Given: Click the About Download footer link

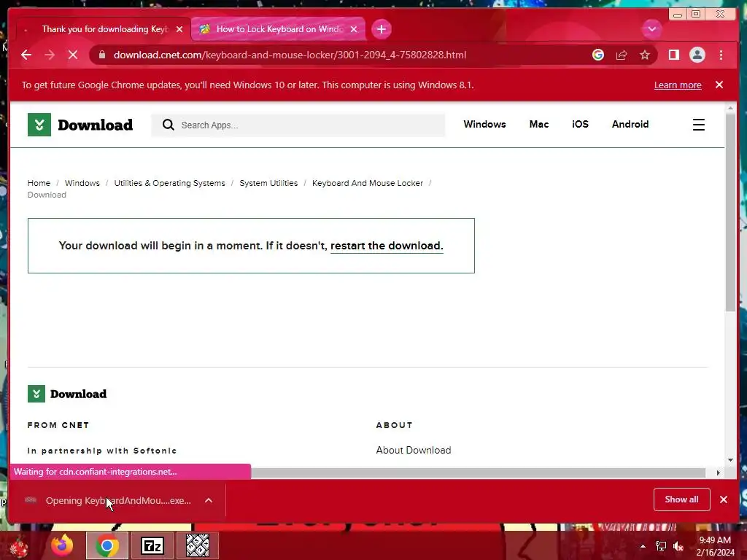Looking at the screenshot, I should (x=414, y=450).
